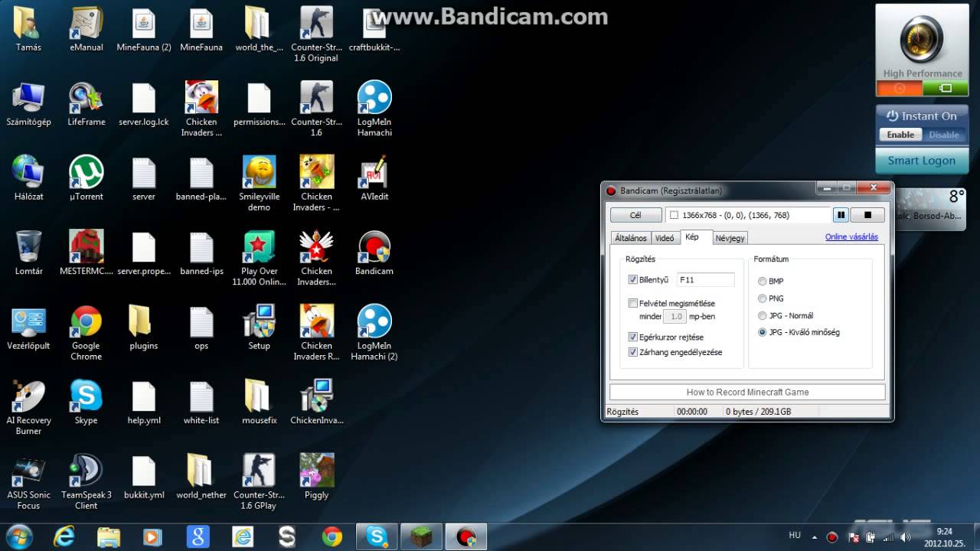Click the mp-ben interval value field
The image size is (980, 551).
point(675,316)
